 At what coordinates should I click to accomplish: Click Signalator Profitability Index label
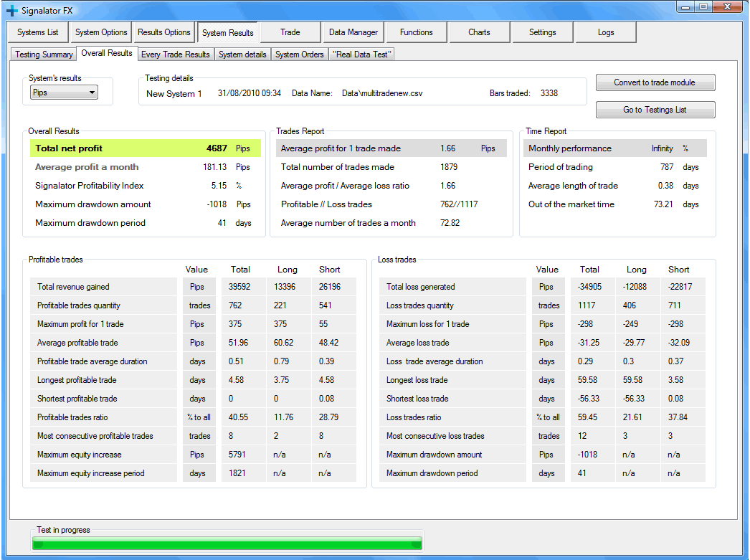tap(90, 186)
